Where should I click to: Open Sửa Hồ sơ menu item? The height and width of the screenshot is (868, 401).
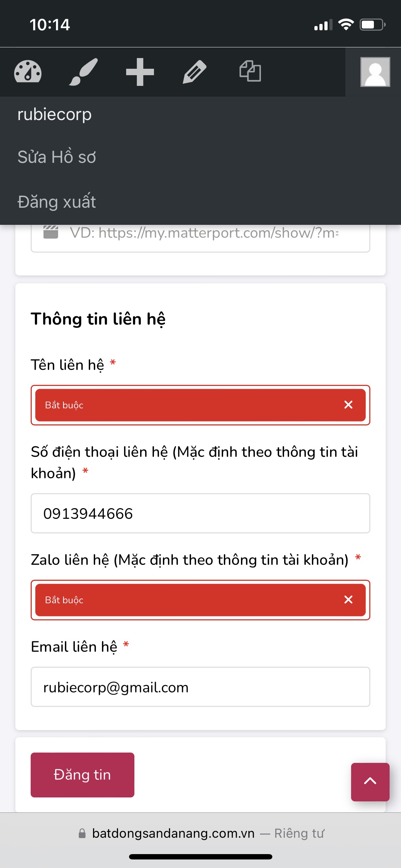[x=57, y=157]
